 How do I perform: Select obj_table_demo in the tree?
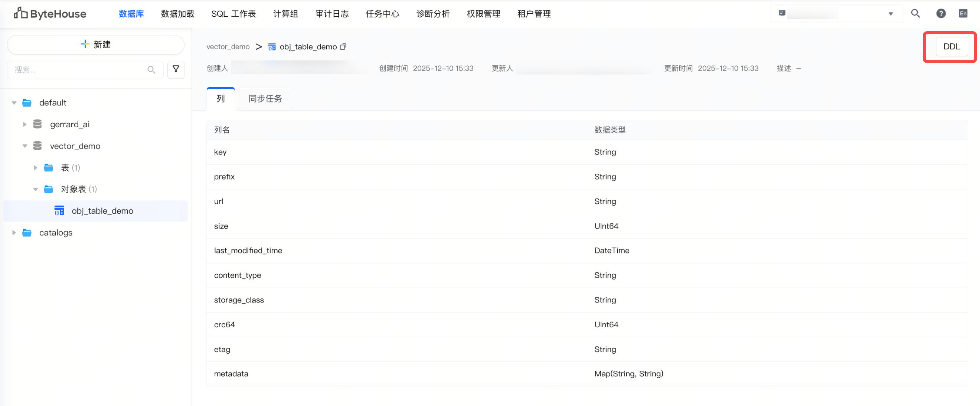(x=102, y=211)
